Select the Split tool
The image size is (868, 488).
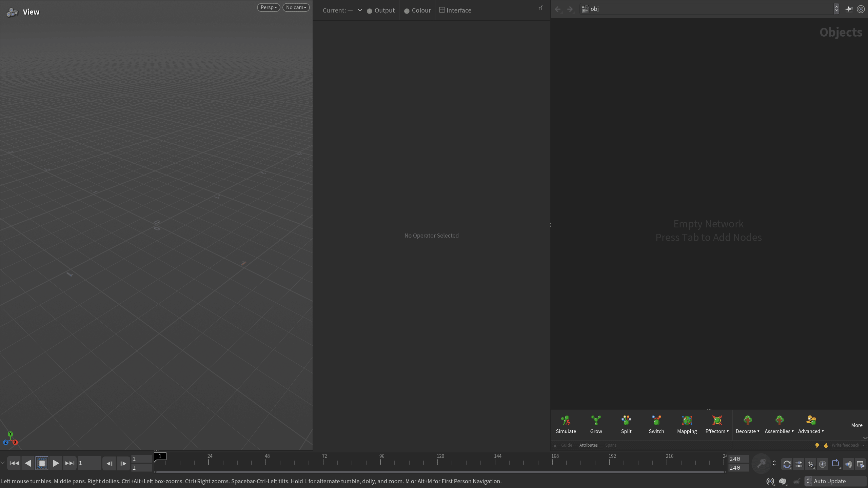626,425
